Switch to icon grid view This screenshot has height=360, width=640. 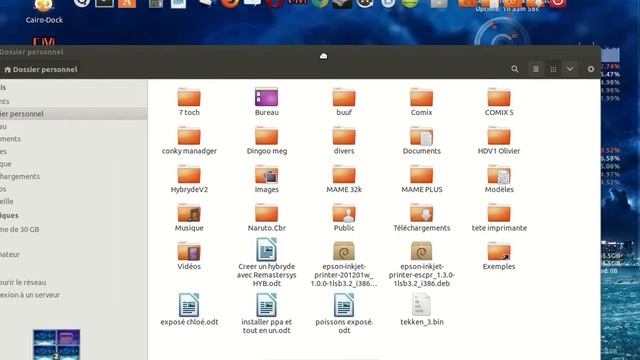coord(553,69)
